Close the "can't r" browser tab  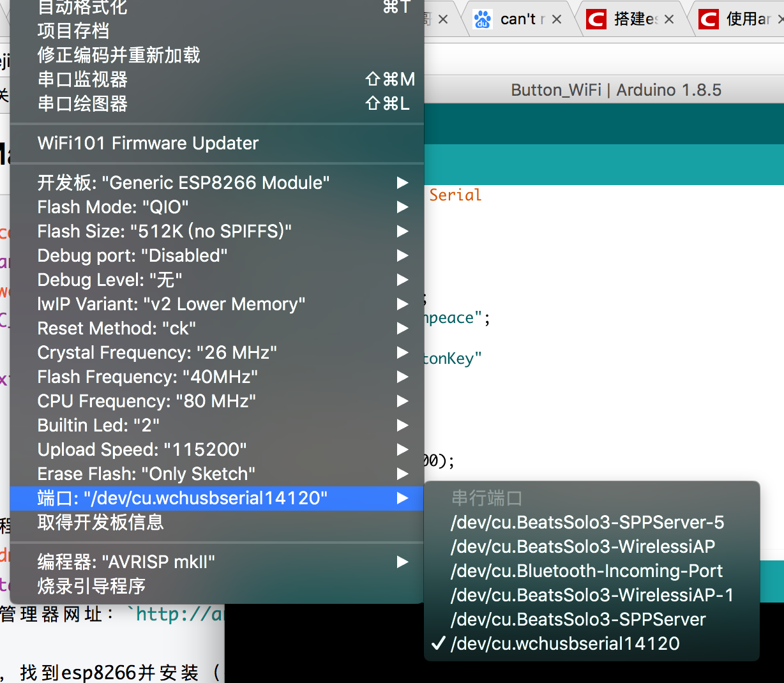tap(557, 19)
